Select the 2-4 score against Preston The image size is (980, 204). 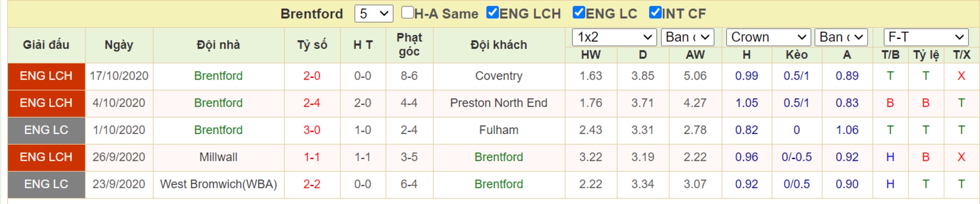click(311, 103)
